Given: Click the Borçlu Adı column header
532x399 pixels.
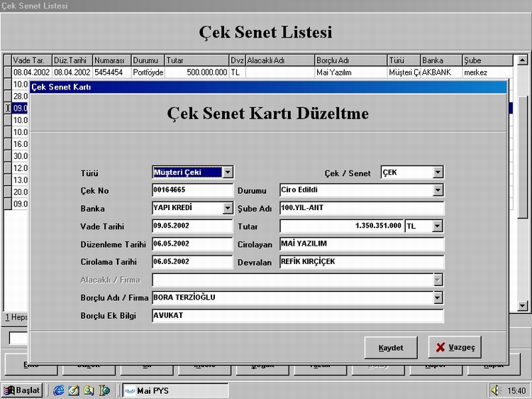Looking at the screenshot, I should (x=350, y=60).
